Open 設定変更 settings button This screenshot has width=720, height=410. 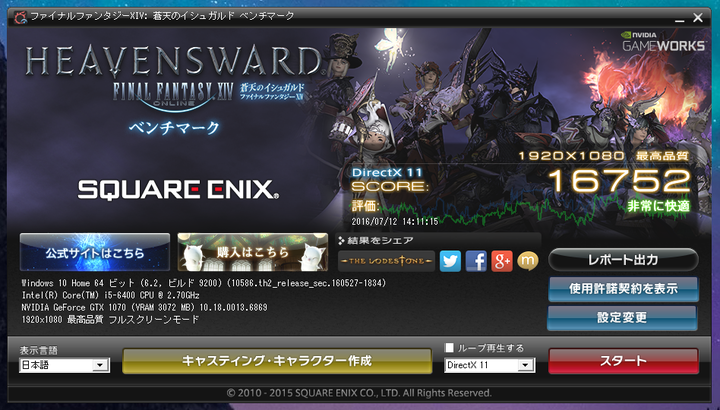pos(622,317)
